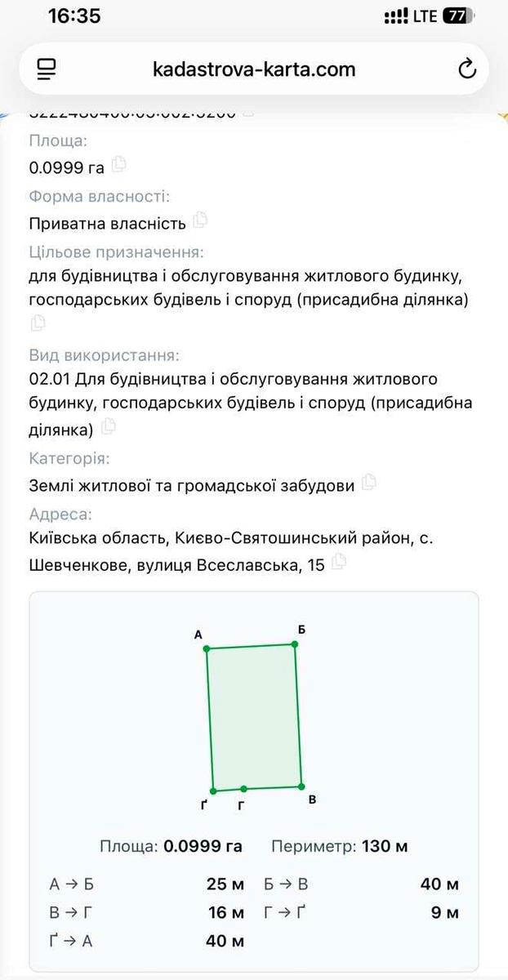Copy the Цільове призначення text

pyautogui.click(x=38, y=323)
